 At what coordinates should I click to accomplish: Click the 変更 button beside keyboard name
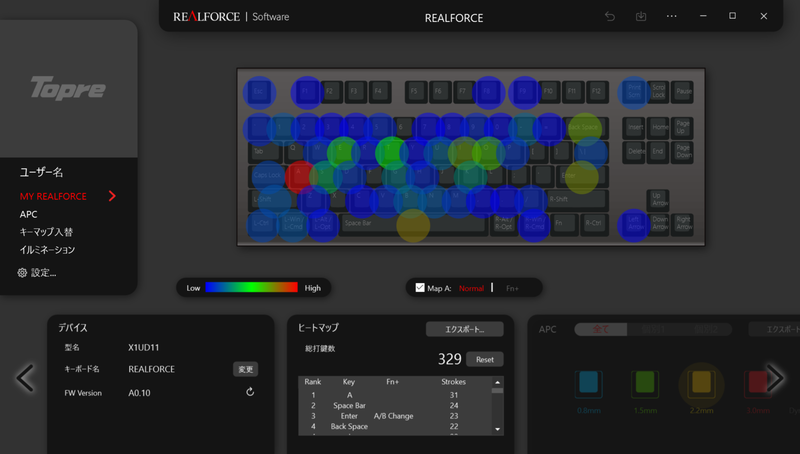coord(245,369)
